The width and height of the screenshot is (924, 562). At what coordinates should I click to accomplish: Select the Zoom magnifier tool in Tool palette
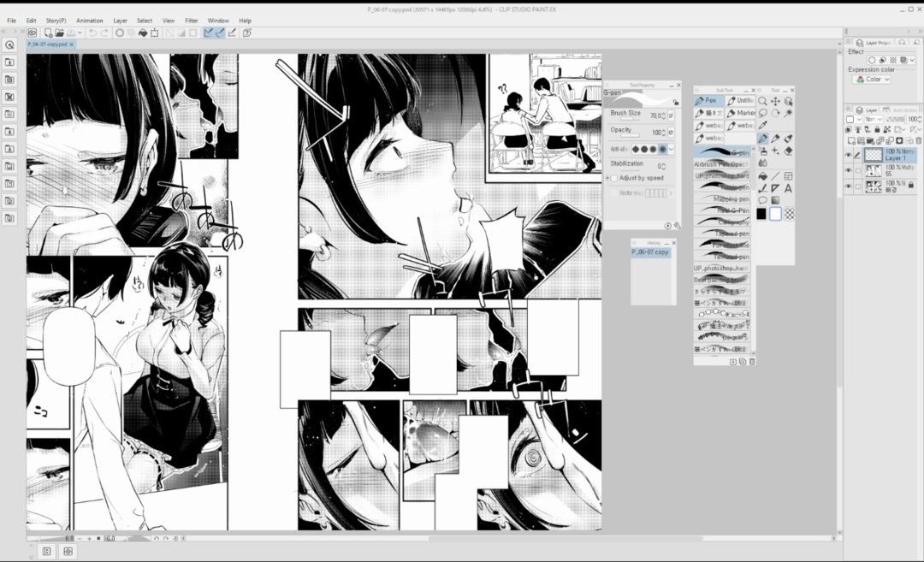coord(762,101)
